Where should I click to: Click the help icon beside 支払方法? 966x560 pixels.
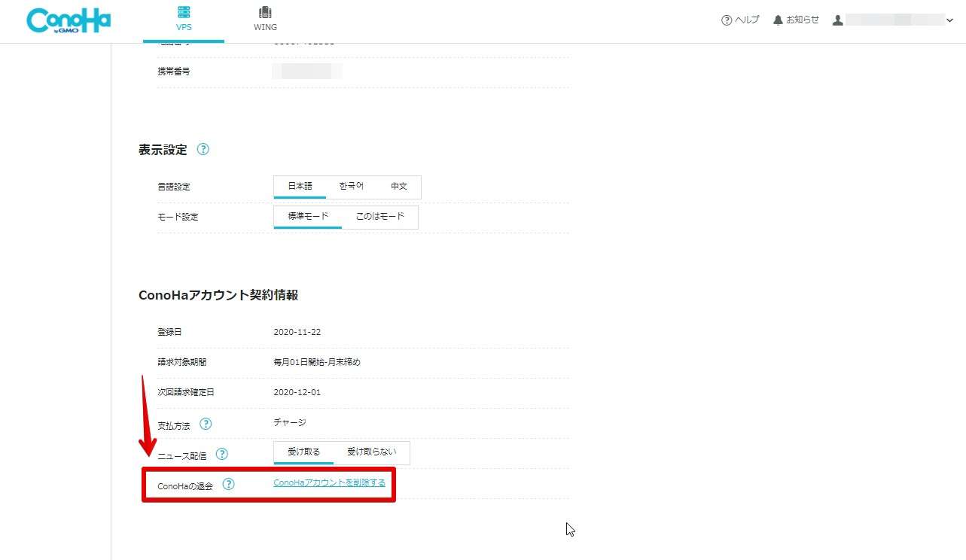coord(206,425)
